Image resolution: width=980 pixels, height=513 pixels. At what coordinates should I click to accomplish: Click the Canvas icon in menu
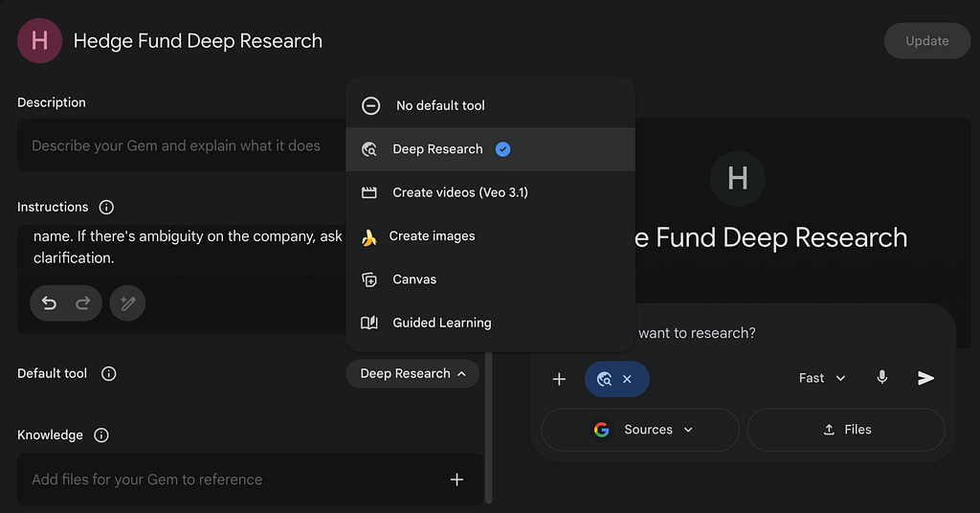369,279
